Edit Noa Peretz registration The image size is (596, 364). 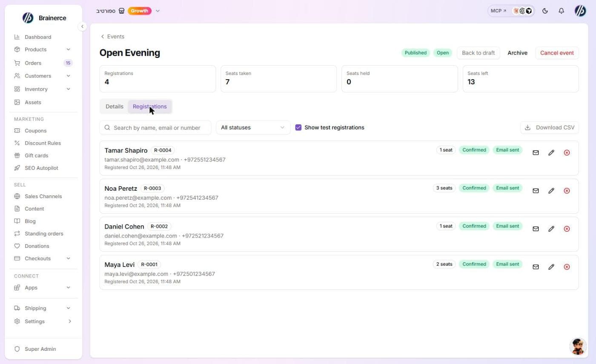tap(551, 191)
